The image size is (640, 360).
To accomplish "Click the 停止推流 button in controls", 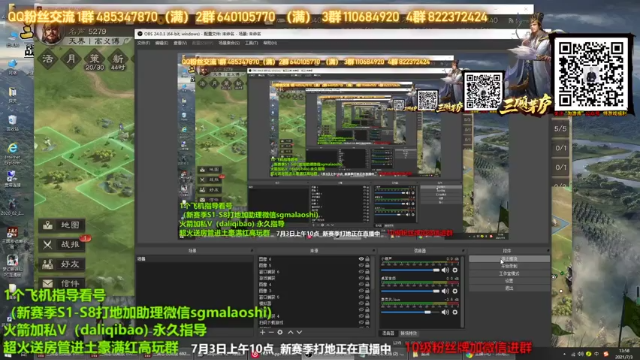I will click(x=509, y=259).
